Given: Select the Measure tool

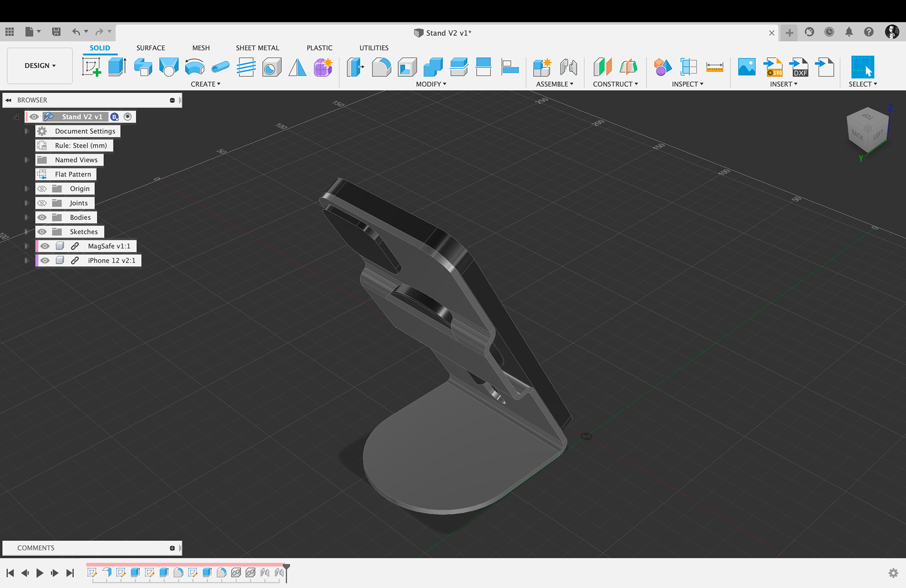Looking at the screenshot, I should pyautogui.click(x=714, y=67).
